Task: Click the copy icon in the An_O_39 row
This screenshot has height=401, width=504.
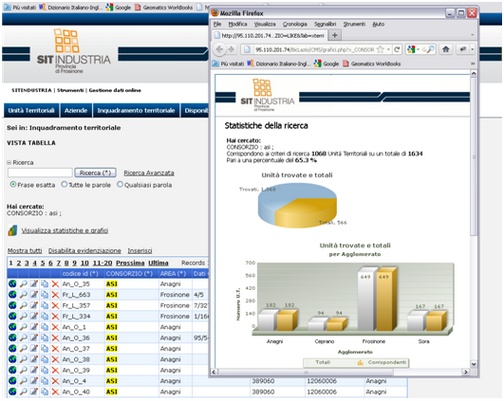Action: (44, 370)
